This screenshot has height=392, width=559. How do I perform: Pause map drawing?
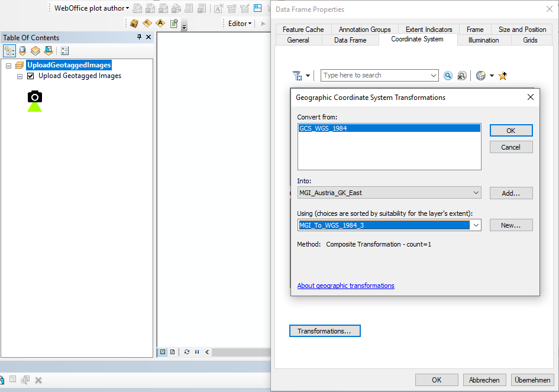[x=197, y=352]
